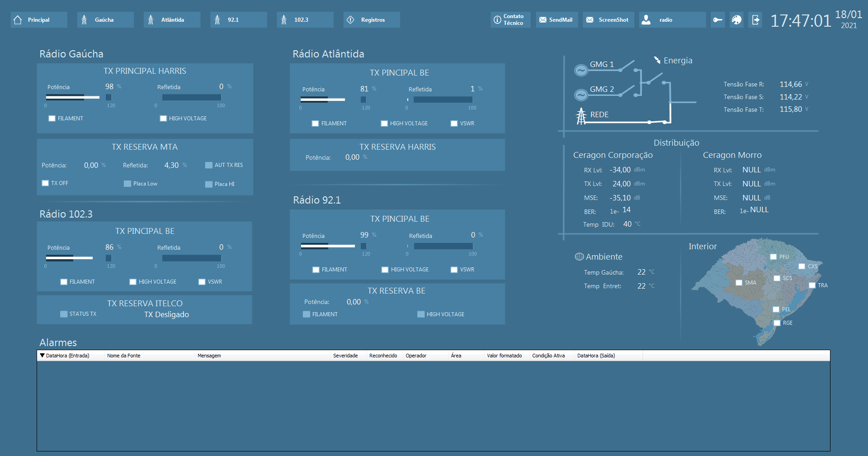The width and height of the screenshot is (868, 456).
Task: Click the Tensão Fase R value 114,66
Action: pyautogui.click(x=791, y=85)
